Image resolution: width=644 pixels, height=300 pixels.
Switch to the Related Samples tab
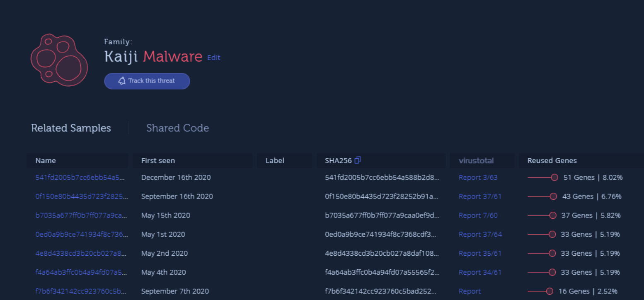71,128
